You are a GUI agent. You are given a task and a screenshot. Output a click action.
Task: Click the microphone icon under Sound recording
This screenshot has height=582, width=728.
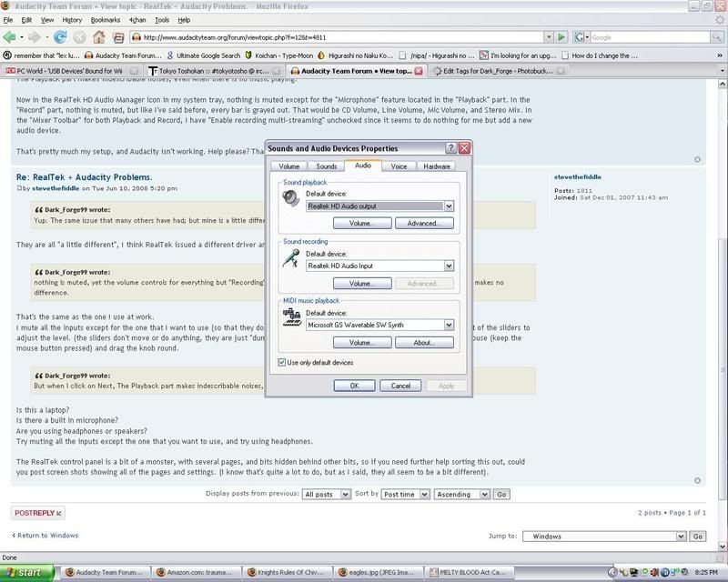(291, 259)
